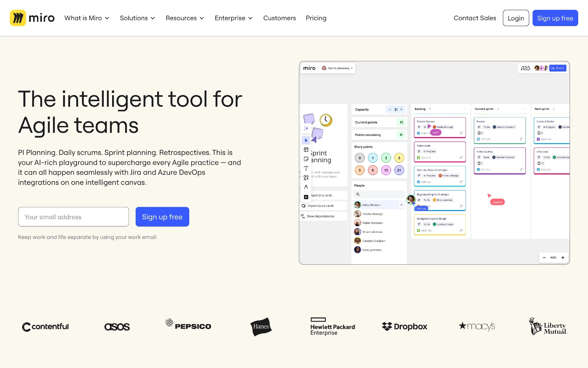
Task: Expand the Sprint planning board selector
Action: pos(339,68)
